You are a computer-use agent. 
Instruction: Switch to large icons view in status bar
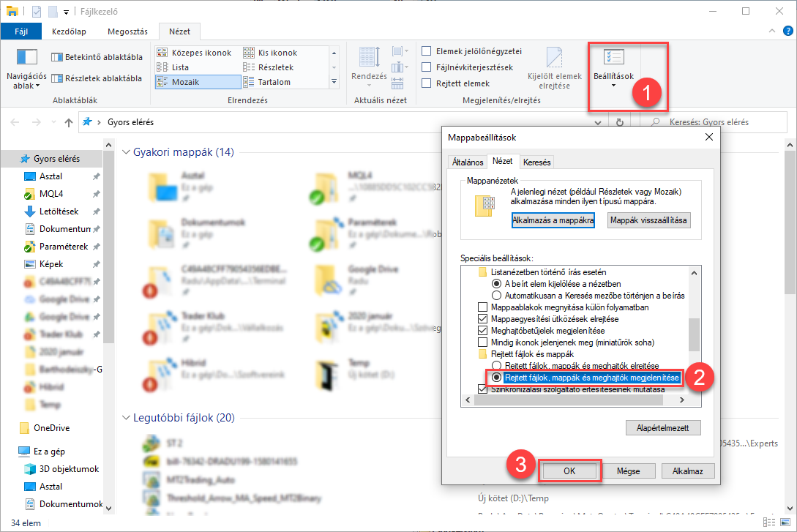pyautogui.click(x=786, y=522)
